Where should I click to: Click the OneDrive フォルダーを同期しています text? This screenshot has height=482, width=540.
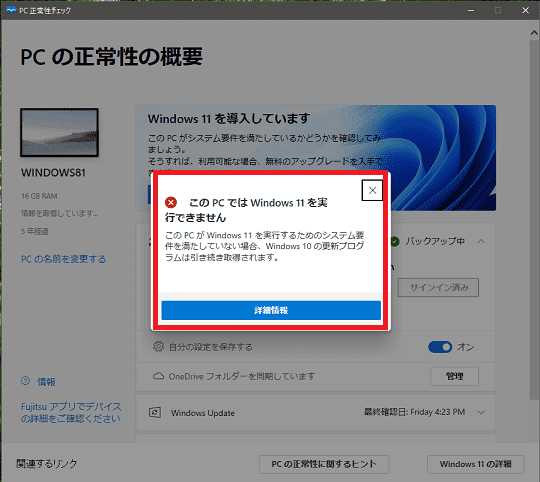[x=241, y=376]
